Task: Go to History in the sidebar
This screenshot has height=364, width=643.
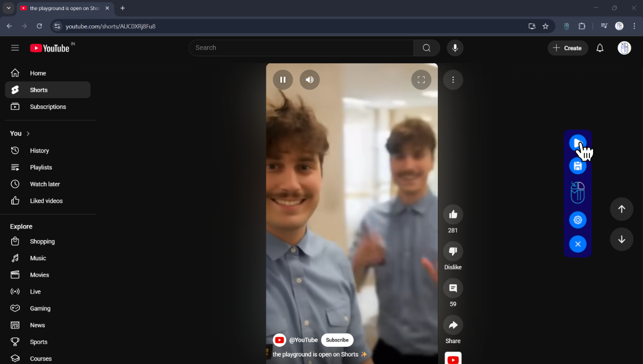Action: pos(39,151)
